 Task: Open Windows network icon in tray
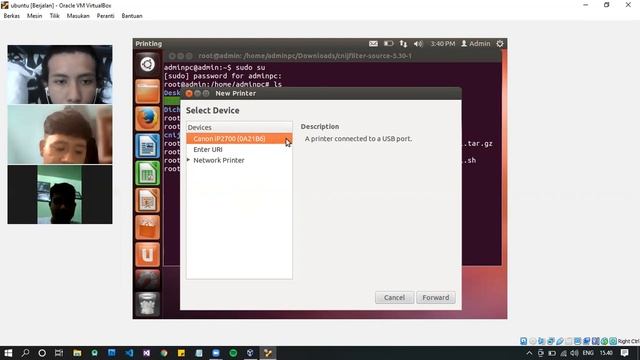564,353
